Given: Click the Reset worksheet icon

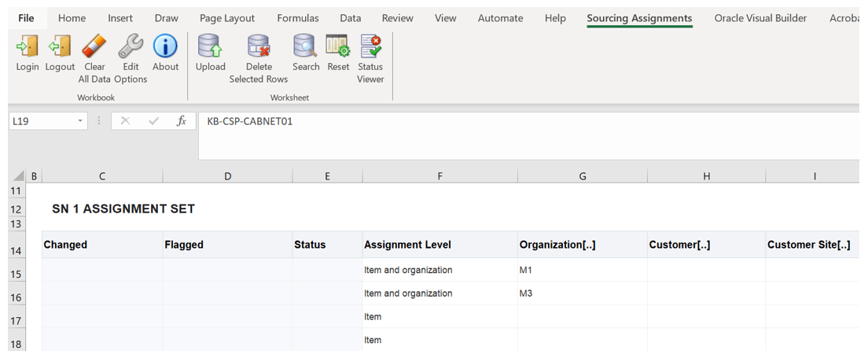Looking at the screenshot, I should click(x=337, y=46).
